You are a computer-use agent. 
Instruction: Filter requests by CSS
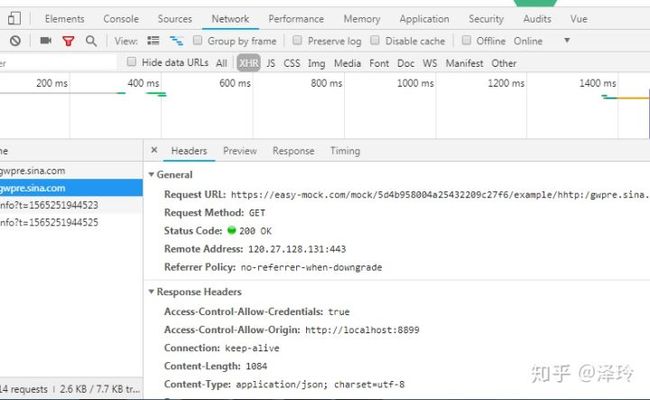point(292,63)
